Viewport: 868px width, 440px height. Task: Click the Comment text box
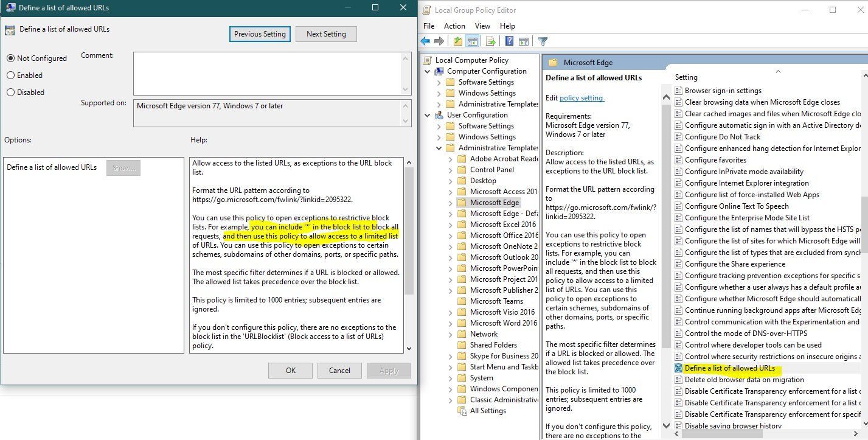267,73
